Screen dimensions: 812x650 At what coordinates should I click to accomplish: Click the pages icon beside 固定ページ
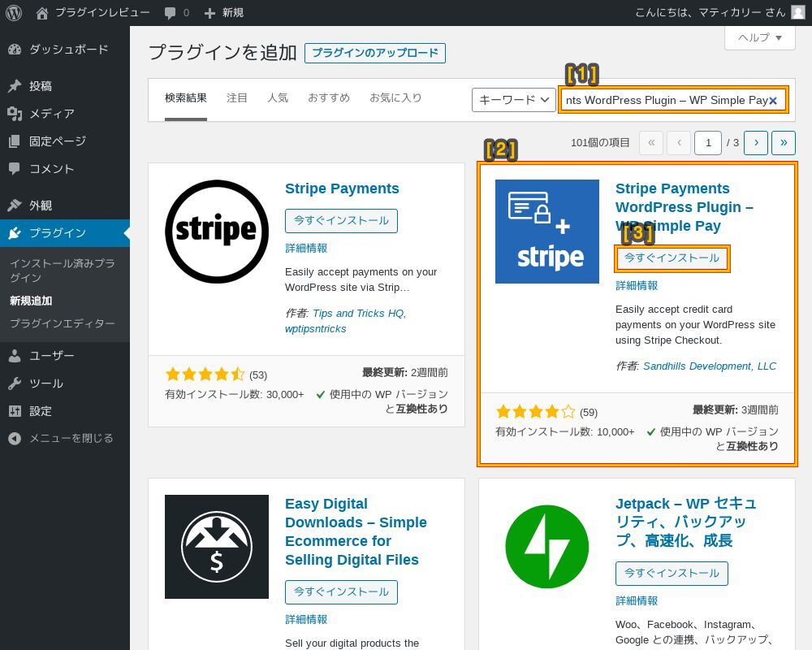(15, 141)
